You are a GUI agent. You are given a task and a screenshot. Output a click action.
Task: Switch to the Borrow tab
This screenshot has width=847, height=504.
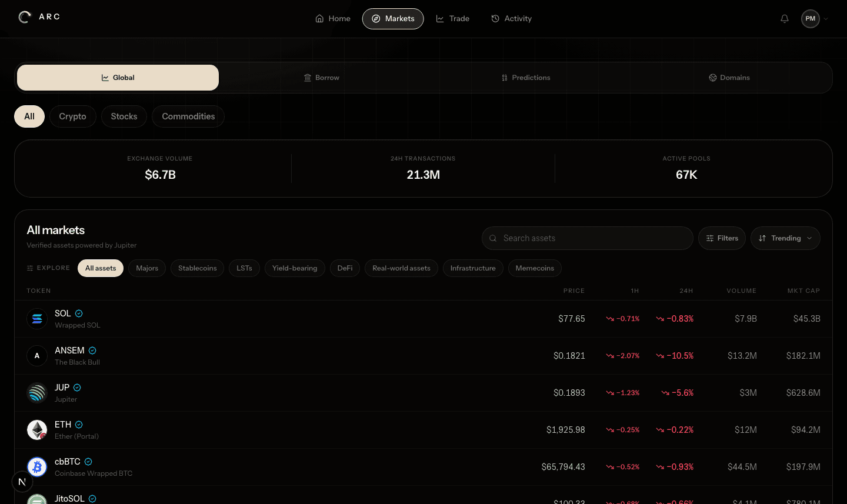(x=322, y=78)
